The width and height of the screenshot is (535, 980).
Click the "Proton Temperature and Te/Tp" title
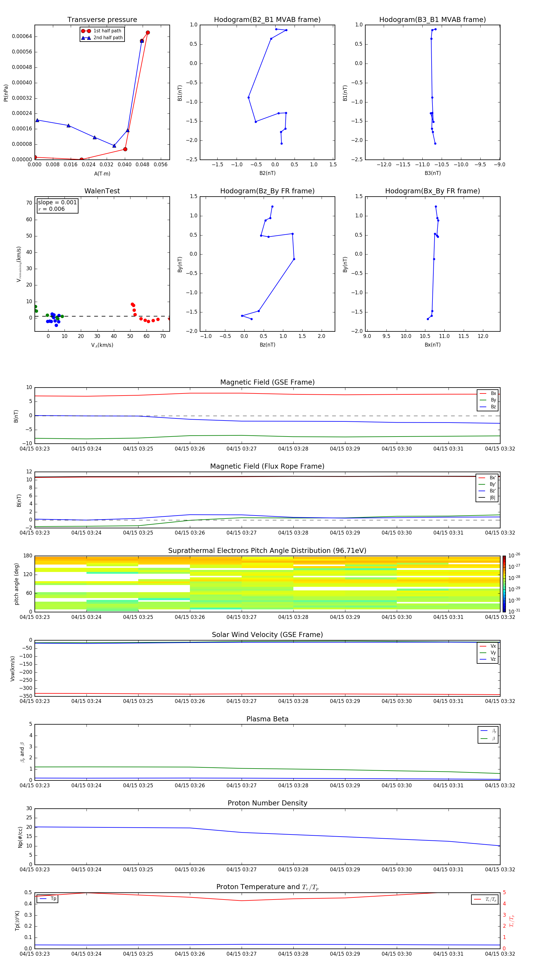pos(267,887)
